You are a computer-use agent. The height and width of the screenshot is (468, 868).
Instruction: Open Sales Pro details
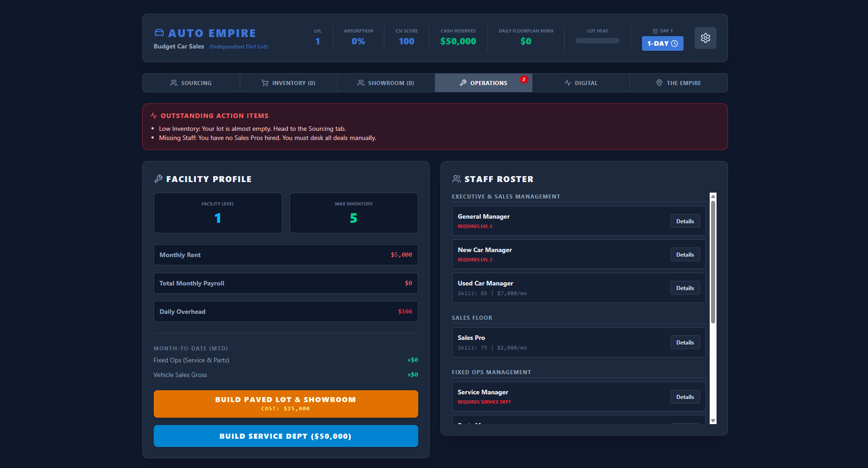click(x=685, y=343)
